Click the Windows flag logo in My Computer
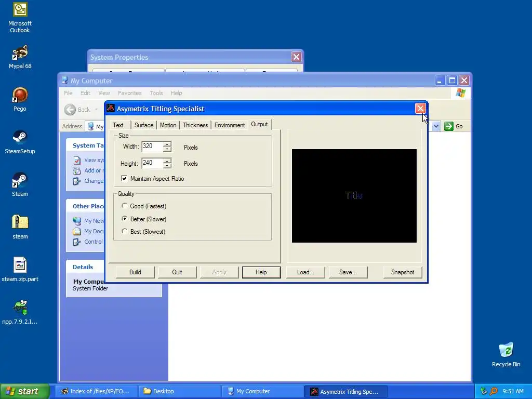This screenshot has width=532, height=399. point(460,93)
